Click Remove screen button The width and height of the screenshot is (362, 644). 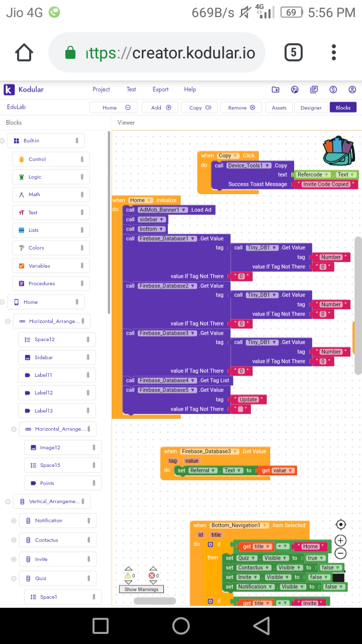click(x=241, y=108)
